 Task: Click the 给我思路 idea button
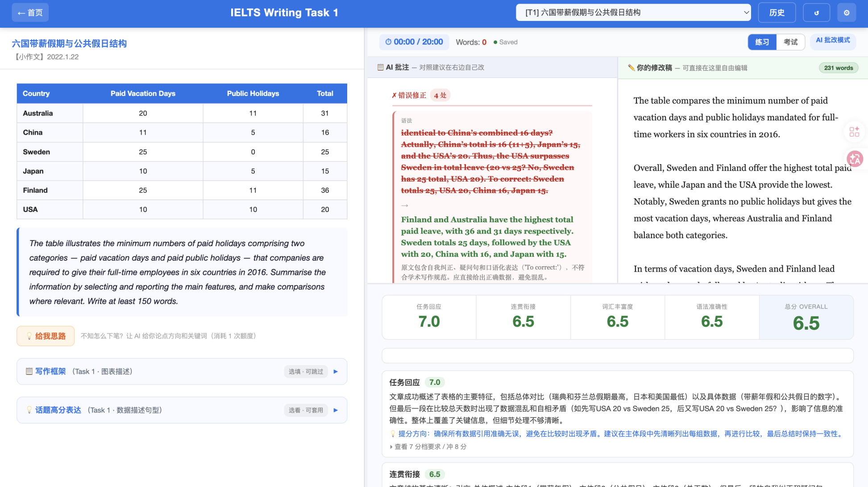[x=46, y=336]
